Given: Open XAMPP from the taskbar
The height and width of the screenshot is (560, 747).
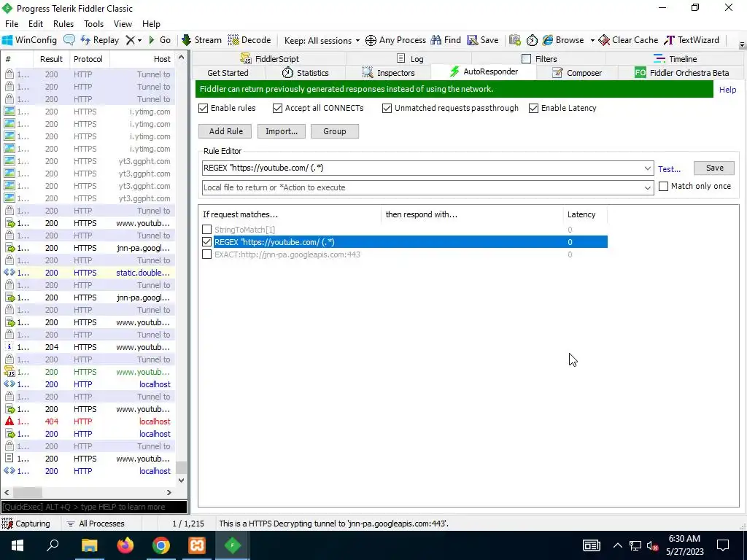Looking at the screenshot, I should tap(197, 545).
